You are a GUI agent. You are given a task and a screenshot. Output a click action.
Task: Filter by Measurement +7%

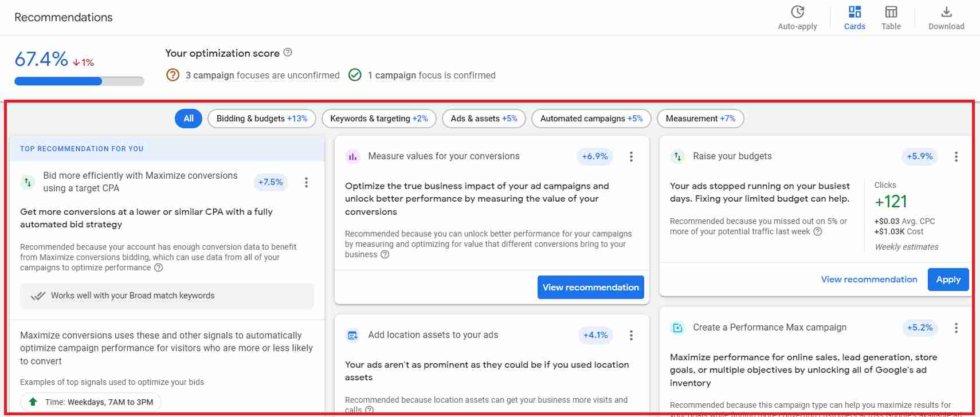point(700,119)
